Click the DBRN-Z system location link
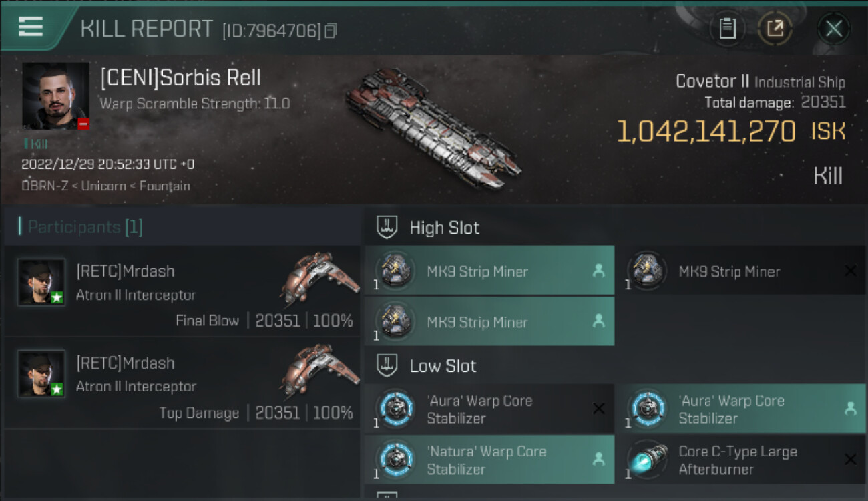The height and width of the screenshot is (501, 868). pyautogui.click(x=43, y=186)
